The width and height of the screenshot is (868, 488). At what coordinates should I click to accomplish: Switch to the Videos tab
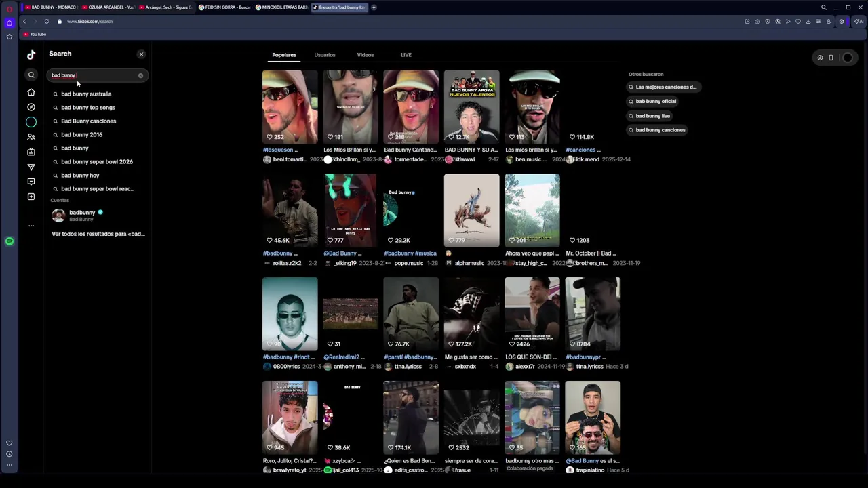click(x=366, y=55)
